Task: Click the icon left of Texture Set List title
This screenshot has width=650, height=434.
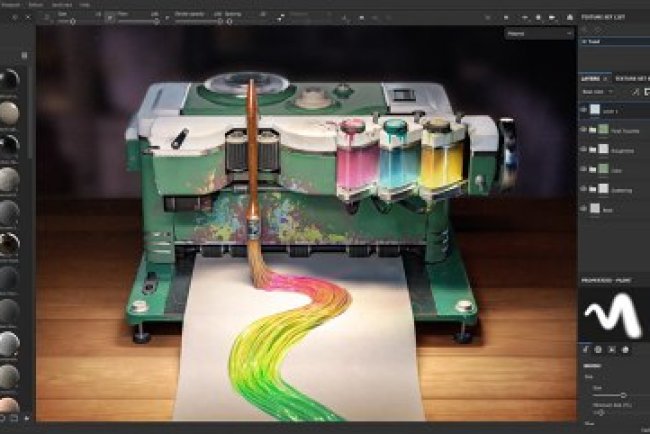Action: pyautogui.click(x=570, y=17)
